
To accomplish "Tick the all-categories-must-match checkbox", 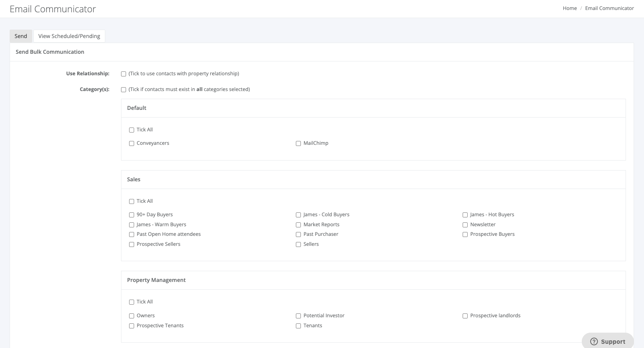I will click(x=123, y=89).
